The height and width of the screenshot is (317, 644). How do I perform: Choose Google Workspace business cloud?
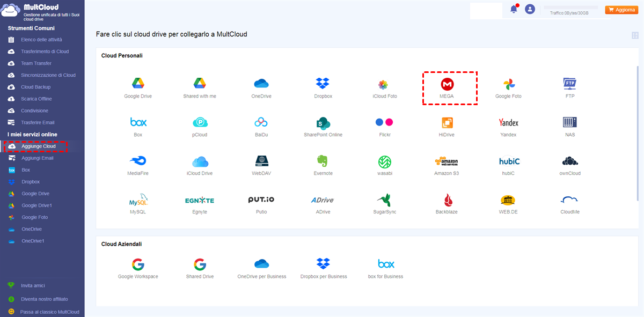click(138, 264)
